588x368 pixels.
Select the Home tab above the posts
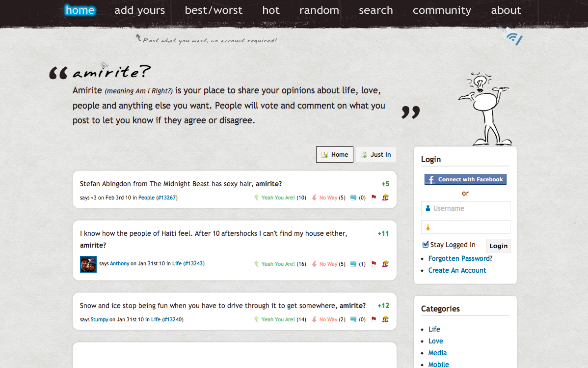coord(334,154)
